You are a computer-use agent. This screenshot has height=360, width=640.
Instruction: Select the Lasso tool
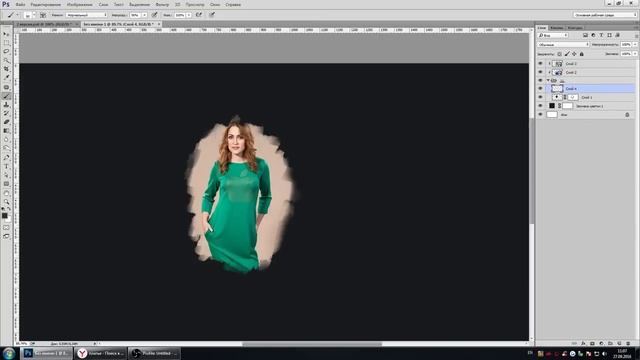coord(6,51)
